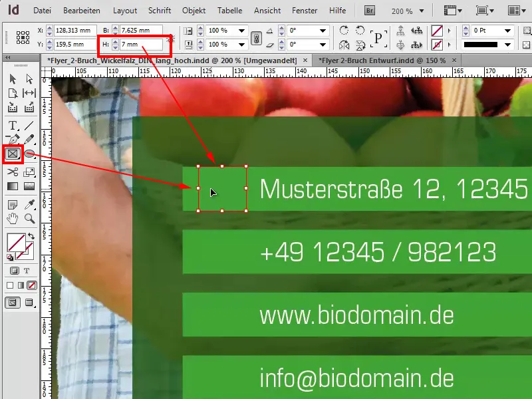Select the Pencil tool

click(29, 140)
